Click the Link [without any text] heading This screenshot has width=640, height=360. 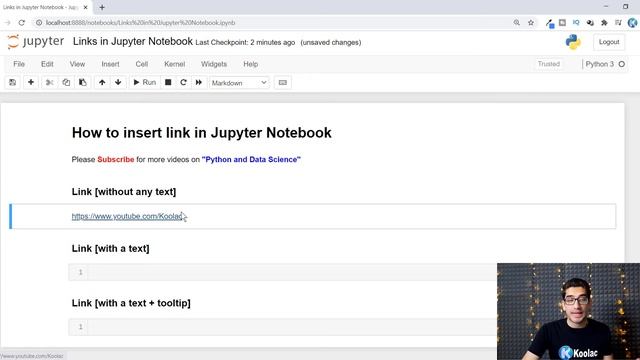[x=124, y=192]
